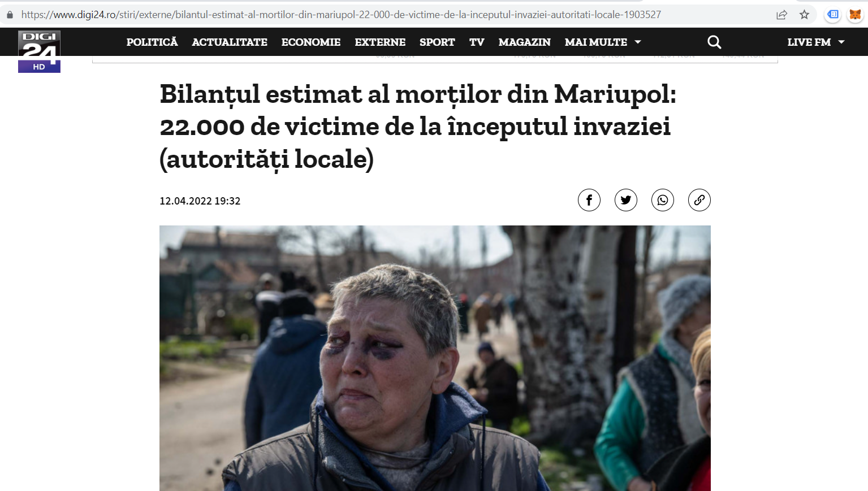Open the MetaMask fox extension
868x491 pixels.
pyautogui.click(x=855, y=15)
